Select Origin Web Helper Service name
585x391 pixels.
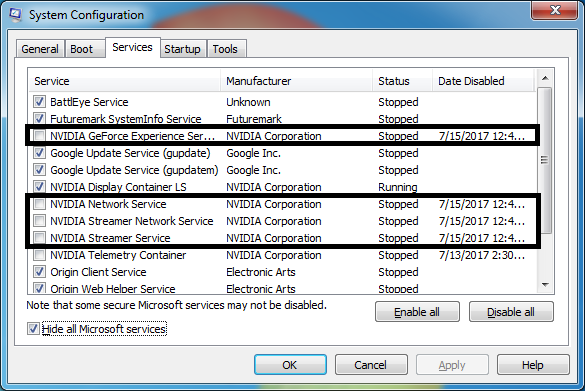point(113,288)
